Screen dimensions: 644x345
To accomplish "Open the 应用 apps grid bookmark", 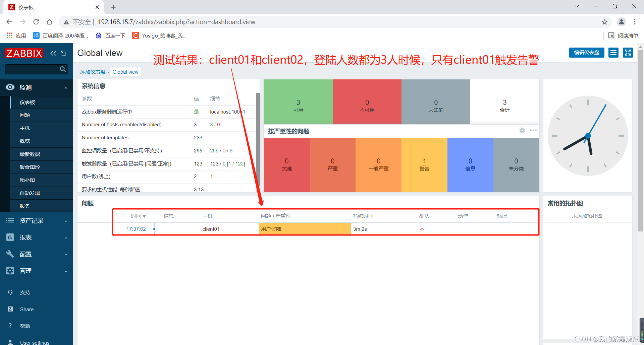I will pyautogui.click(x=16, y=36).
